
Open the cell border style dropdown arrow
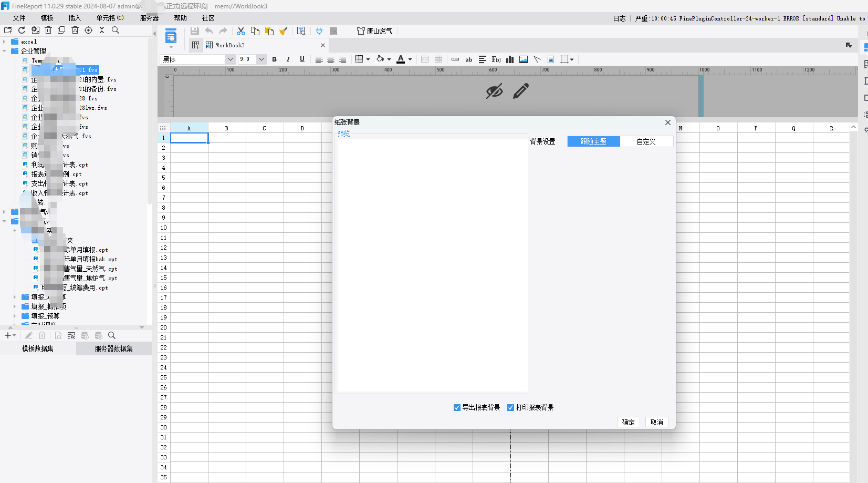coord(368,59)
